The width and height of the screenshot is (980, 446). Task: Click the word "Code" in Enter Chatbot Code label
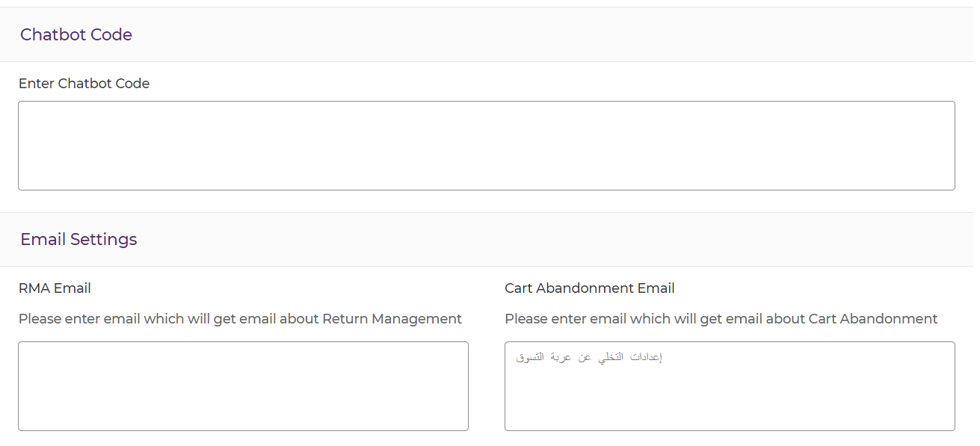point(132,84)
